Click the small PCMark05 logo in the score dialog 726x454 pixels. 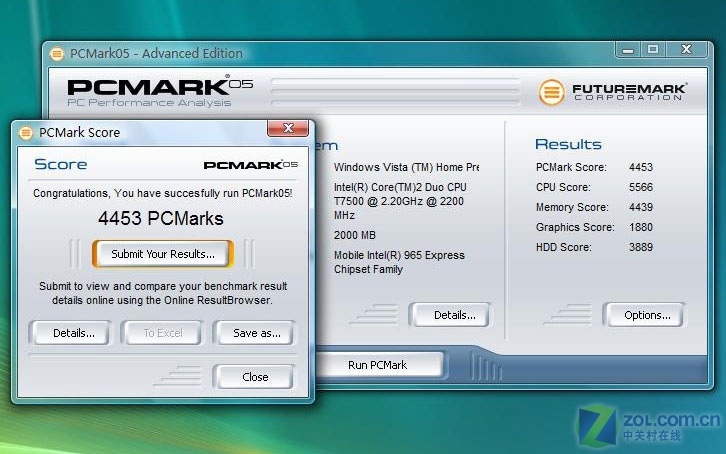tap(250, 165)
